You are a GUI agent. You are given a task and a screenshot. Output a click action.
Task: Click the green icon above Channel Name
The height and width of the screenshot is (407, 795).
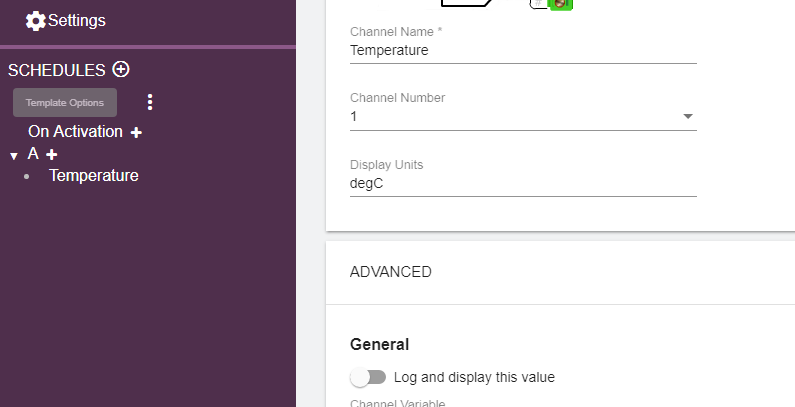[561, 3]
